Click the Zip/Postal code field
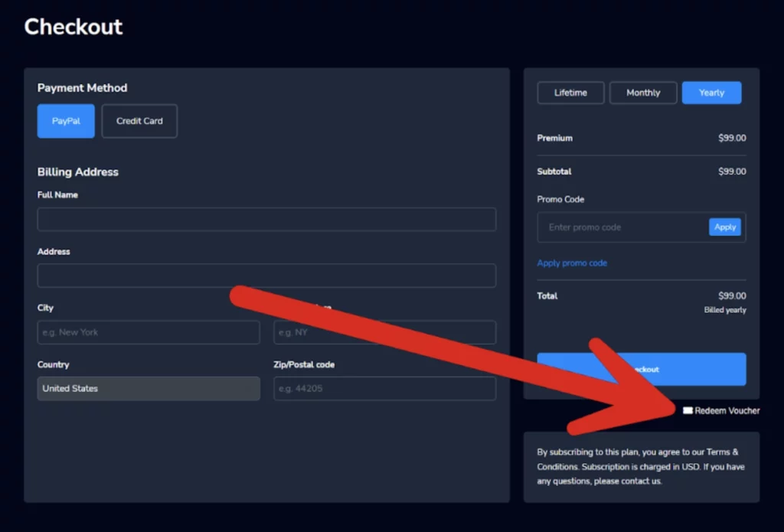This screenshot has height=532, width=784. coord(384,388)
